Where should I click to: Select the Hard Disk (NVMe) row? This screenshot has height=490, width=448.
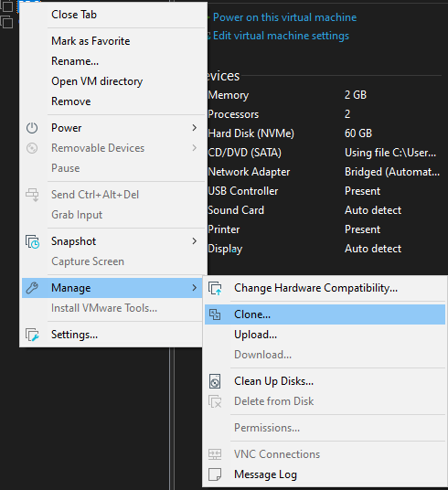click(325, 133)
